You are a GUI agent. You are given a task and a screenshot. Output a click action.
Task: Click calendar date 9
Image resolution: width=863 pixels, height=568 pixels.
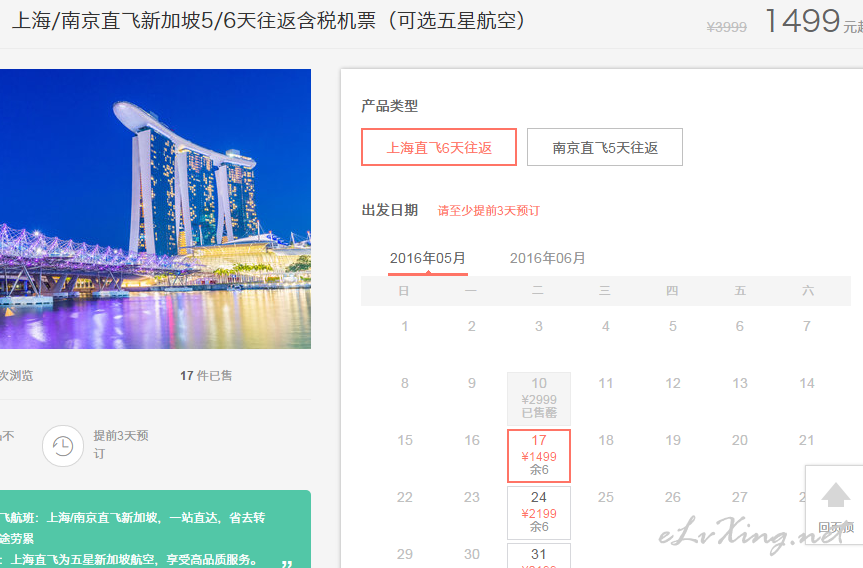pos(472,384)
